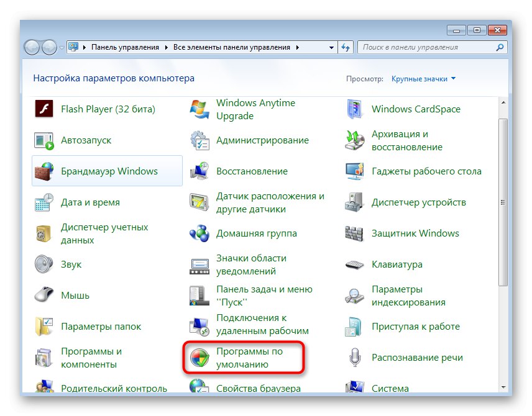This screenshot has height=416, width=532.
Task: Click the Мышь mouse icon
Action: tap(44, 294)
